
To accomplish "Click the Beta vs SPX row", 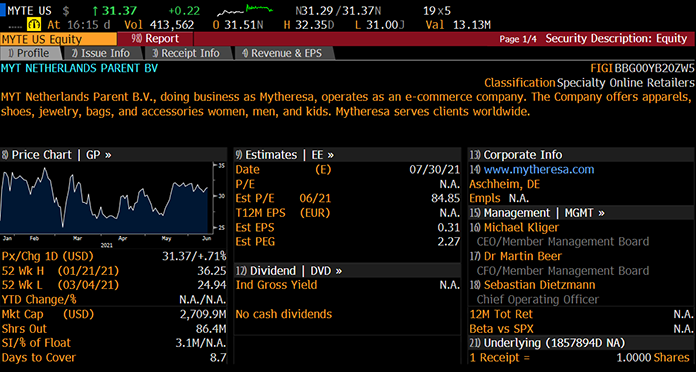I will click(x=581, y=329).
